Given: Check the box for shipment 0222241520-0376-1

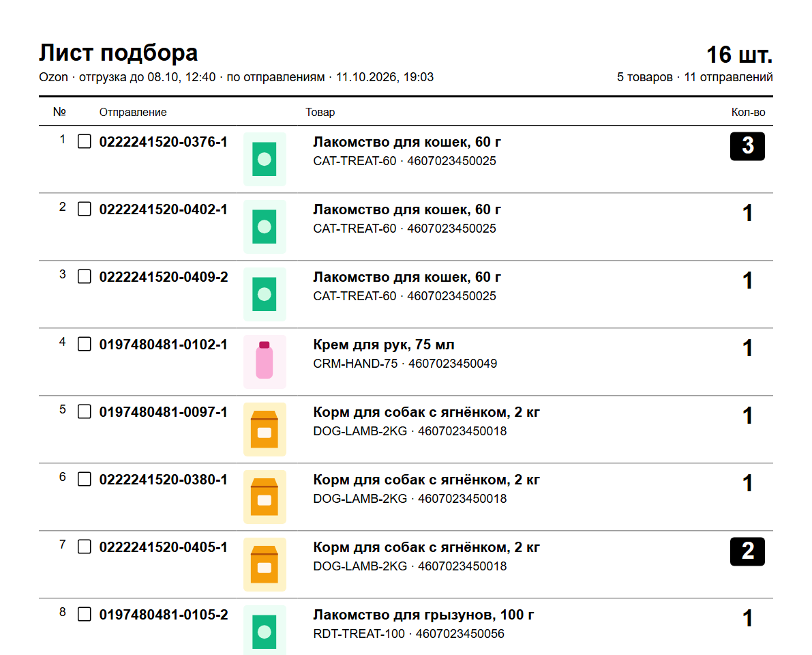Looking at the screenshot, I should pos(85,141).
